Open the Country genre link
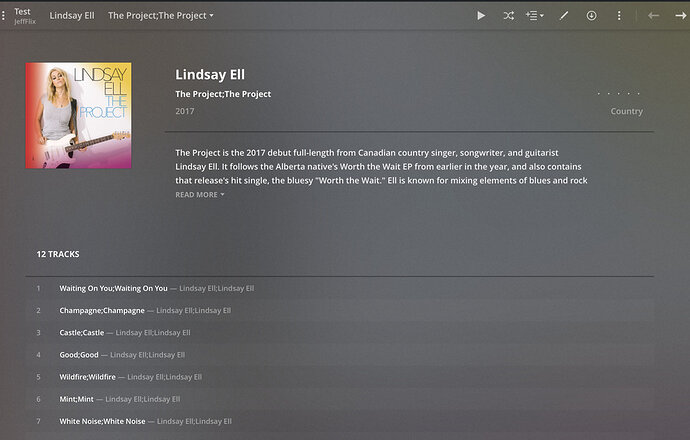Screen dimensions: 690x440 click(x=626, y=111)
